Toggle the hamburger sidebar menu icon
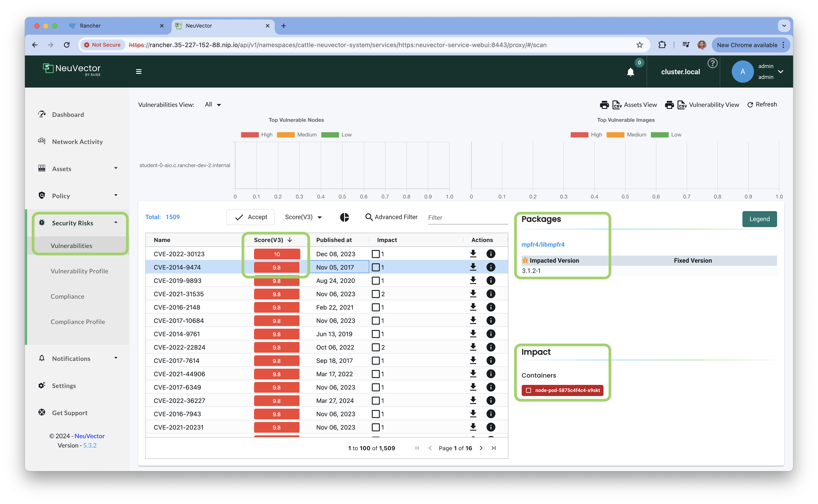The width and height of the screenshot is (818, 504). point(139,72)
